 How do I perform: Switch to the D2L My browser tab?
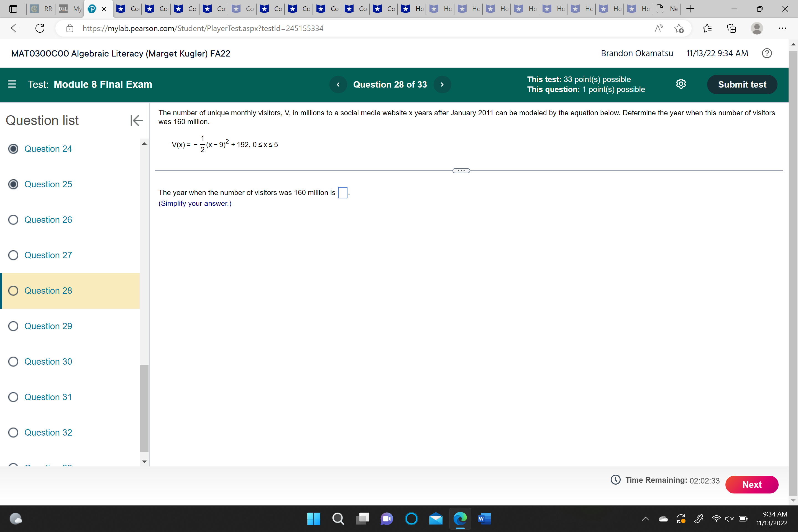coord(70,9)
